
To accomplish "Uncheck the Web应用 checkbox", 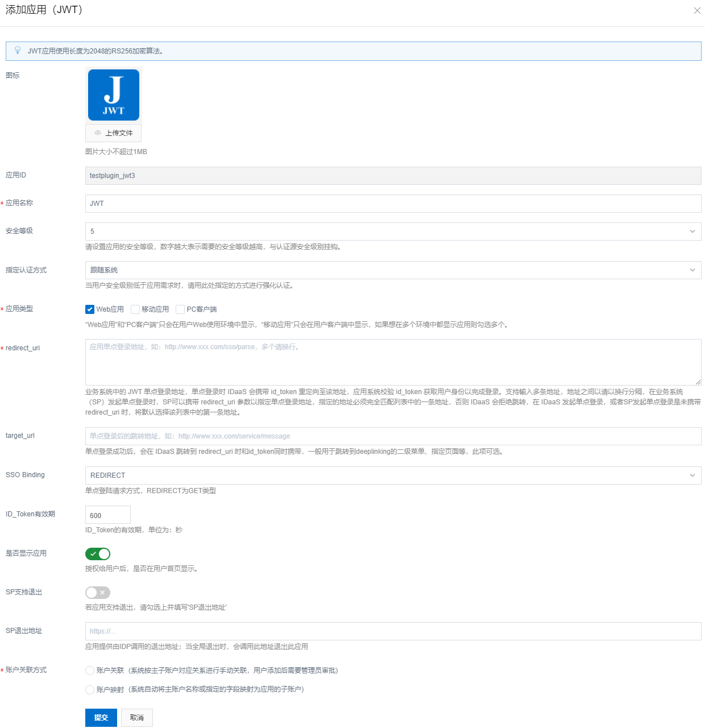I will (x=90, y=309).
